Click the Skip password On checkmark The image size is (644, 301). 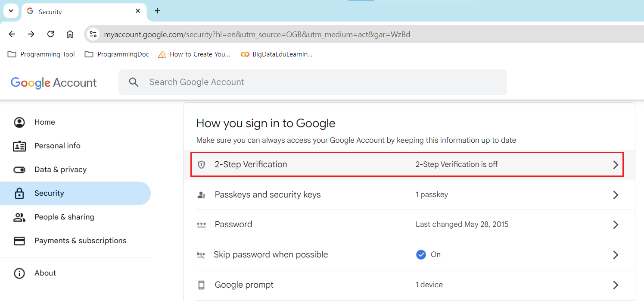[x=421, y=254]
